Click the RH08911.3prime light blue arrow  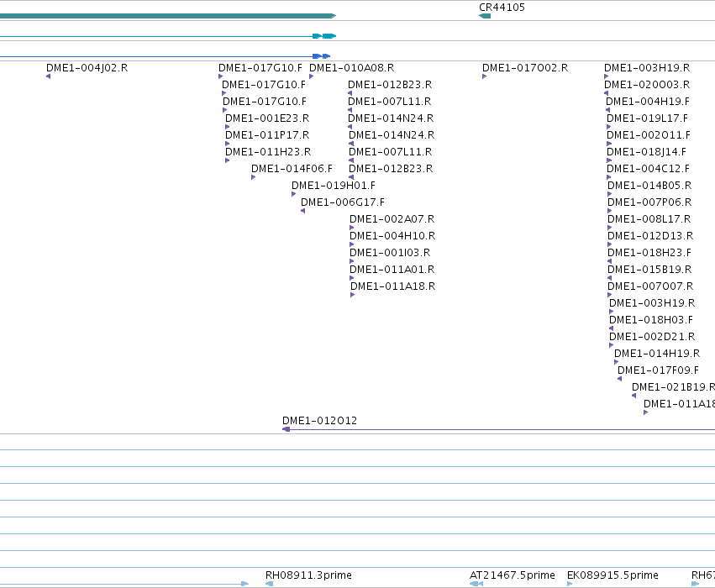pyautogui.click(x=269, y=584)
